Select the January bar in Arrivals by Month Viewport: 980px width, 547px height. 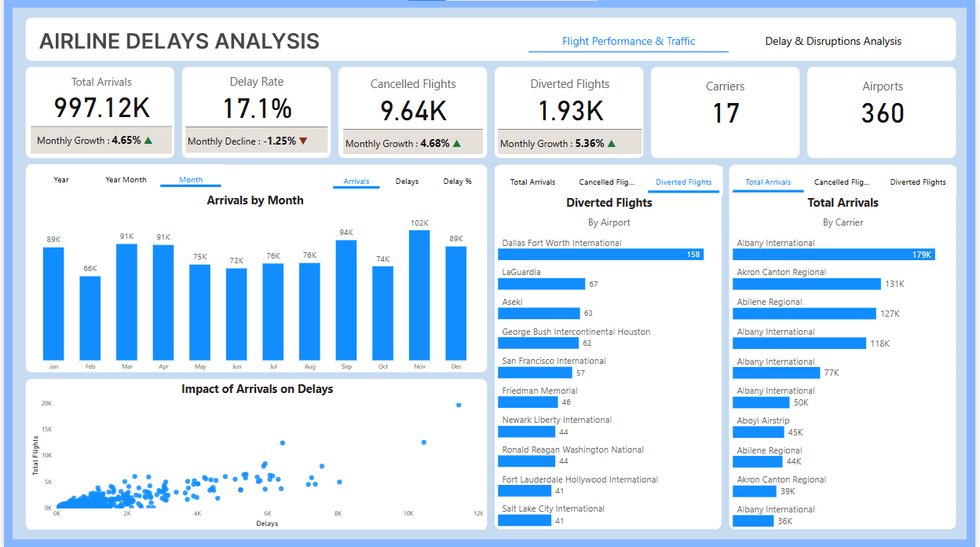pos(53,303)
